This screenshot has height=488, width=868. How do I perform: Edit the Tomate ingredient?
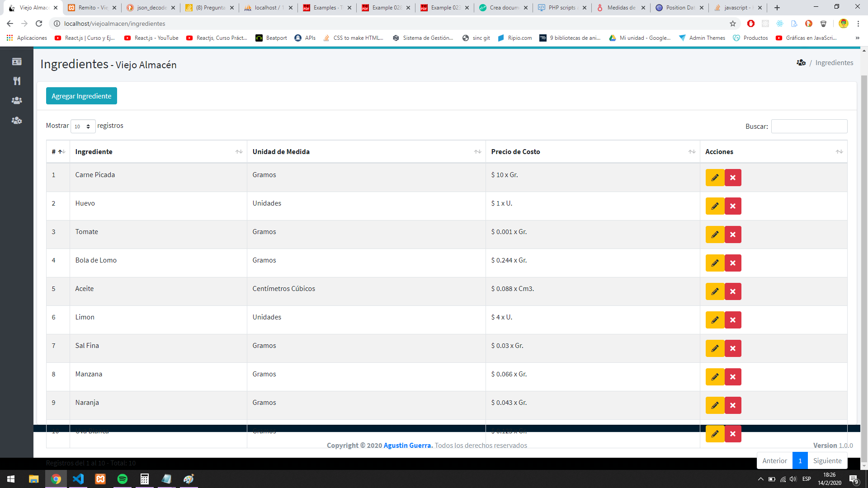715,235
